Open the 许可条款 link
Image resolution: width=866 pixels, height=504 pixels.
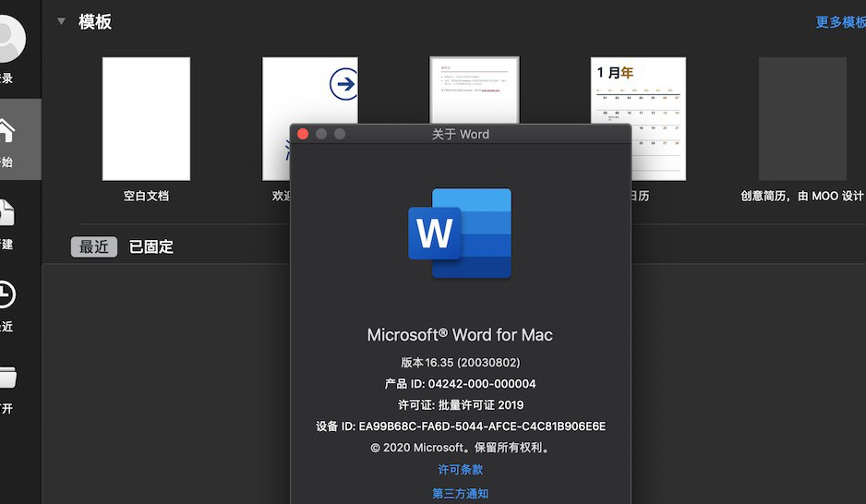click(x=460, y=470)
